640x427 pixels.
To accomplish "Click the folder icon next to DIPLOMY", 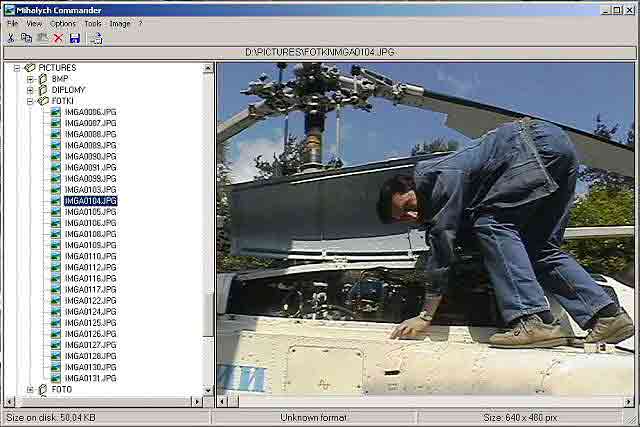I will 43,90.
